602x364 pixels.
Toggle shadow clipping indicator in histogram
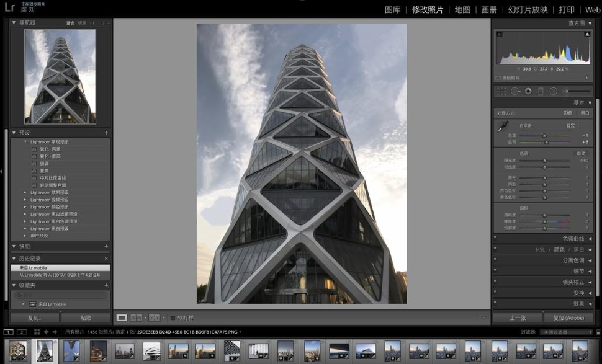[500, 35]
